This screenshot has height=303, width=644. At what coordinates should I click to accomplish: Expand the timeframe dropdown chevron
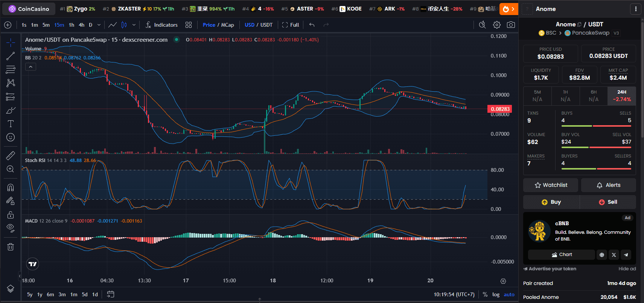coord(99,25)
